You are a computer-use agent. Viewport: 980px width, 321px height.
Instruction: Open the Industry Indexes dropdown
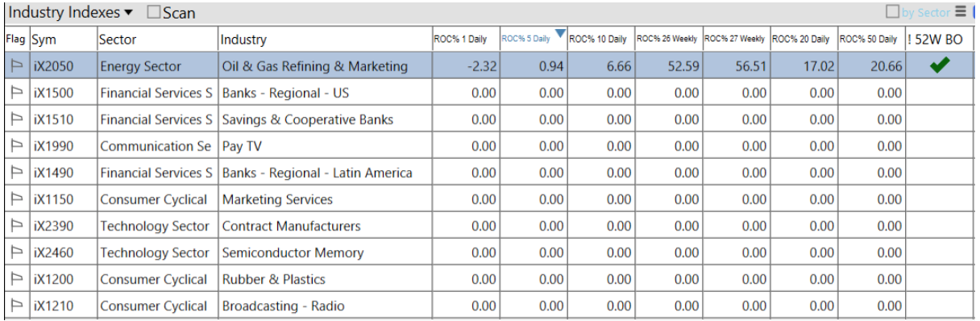click(x=72, y=13)
